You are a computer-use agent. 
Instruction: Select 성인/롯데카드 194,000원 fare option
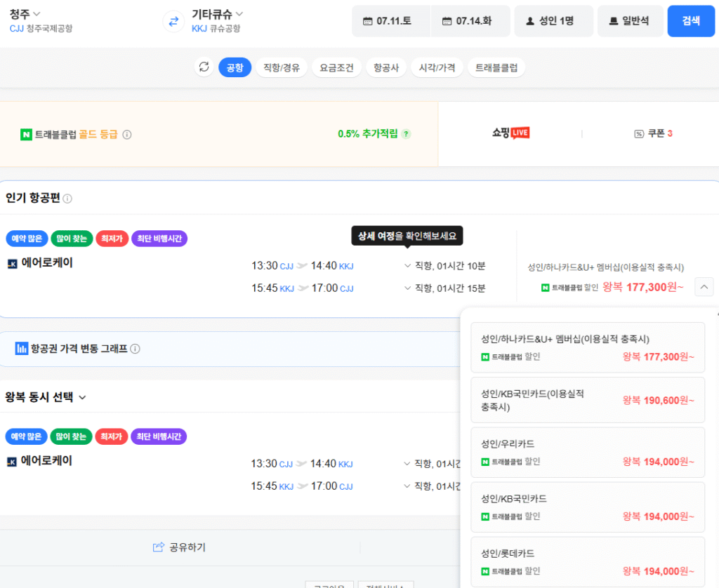tap(588, 562)
